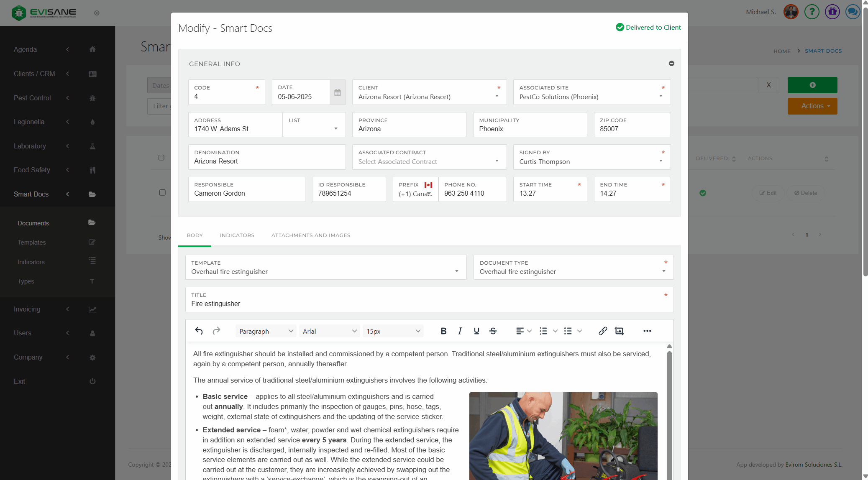Click the Zip Code field

(x=632, y=125)
